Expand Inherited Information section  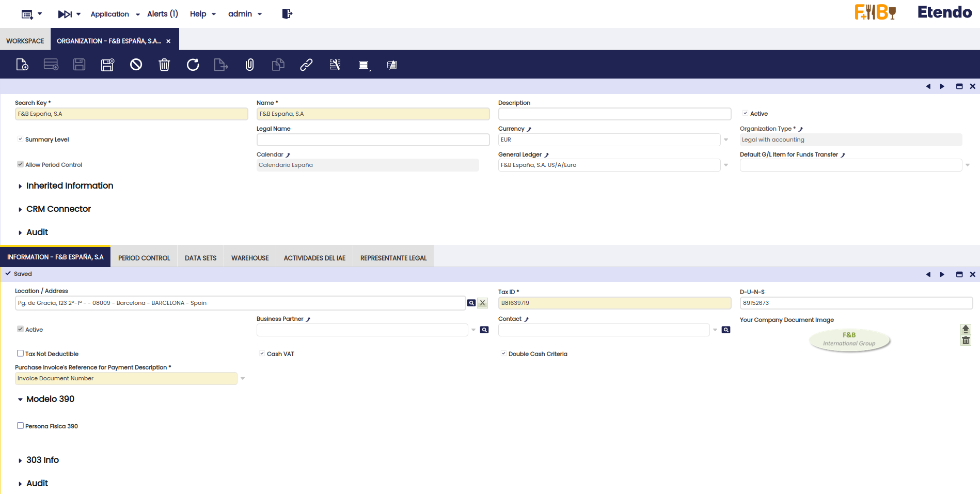pyautogui.click(x=65, y=186)
